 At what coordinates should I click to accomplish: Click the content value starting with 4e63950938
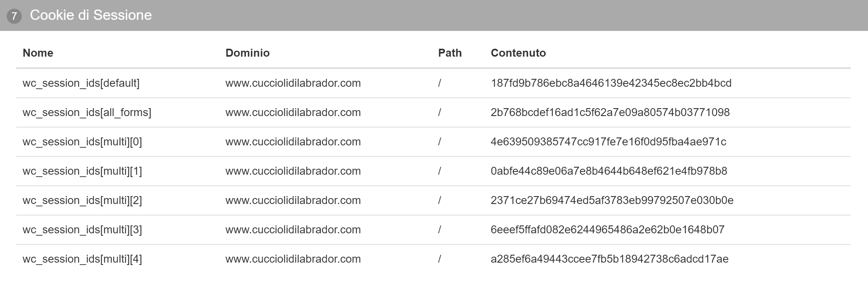(x=608, y=142)
